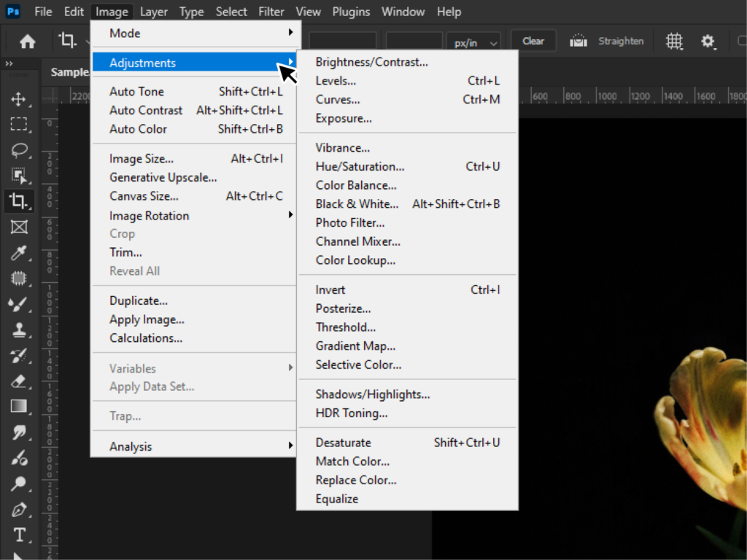Select the Eyedropper tool
Screen dimensions: 747x560
[20, 253]
